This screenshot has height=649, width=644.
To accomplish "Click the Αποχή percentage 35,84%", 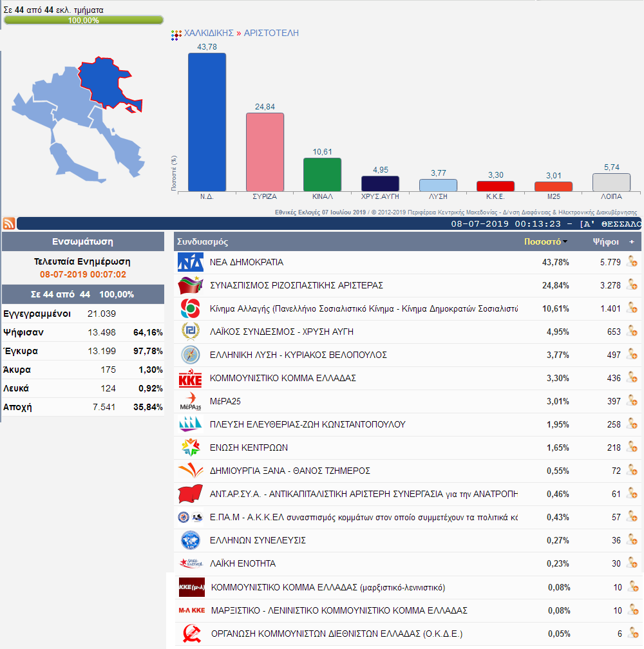I will pyautogui.click(x=147, y=407).
